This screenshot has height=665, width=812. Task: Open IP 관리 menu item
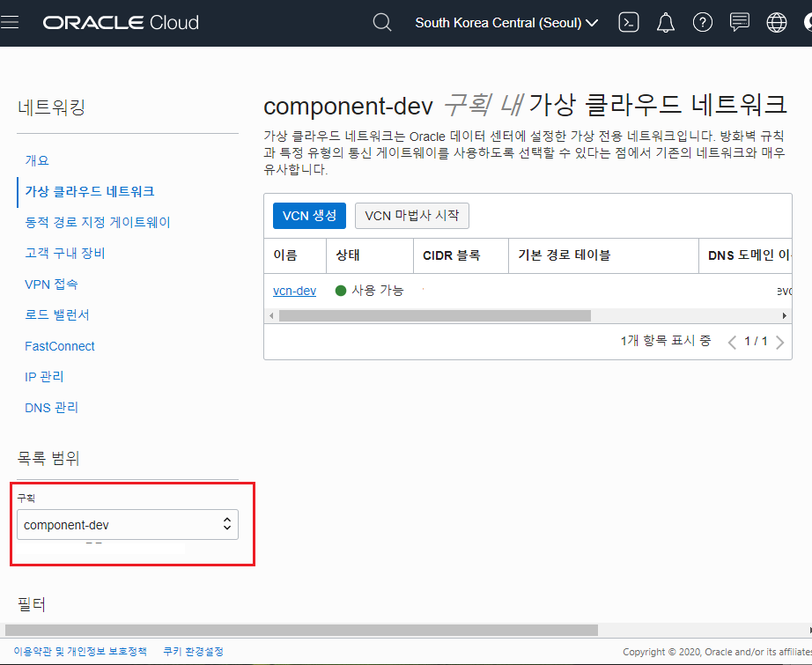click(44, 376)
